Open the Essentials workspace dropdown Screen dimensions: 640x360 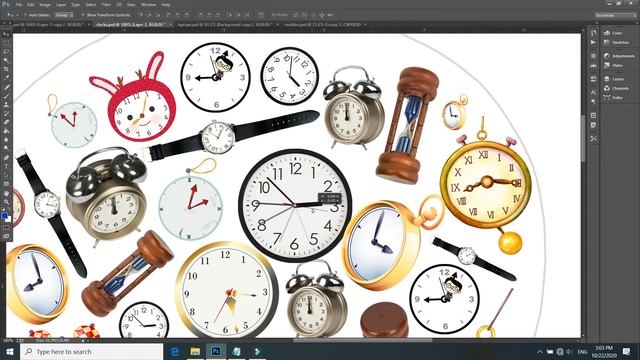[x=615, y=15]
